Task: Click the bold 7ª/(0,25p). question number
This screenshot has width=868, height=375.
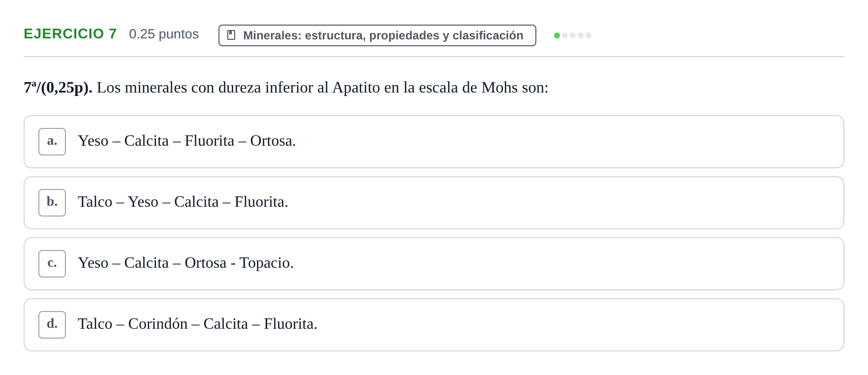Action: click(x=58, y=88)
